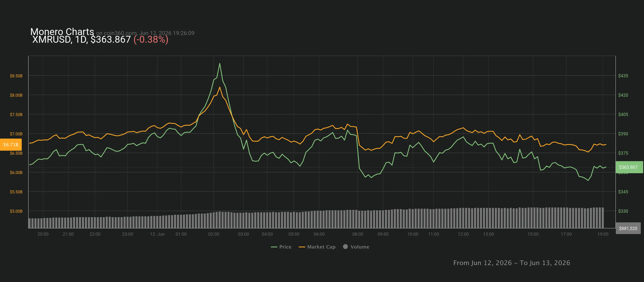Click the 21:00 time axis label

[x=68, y=234]
